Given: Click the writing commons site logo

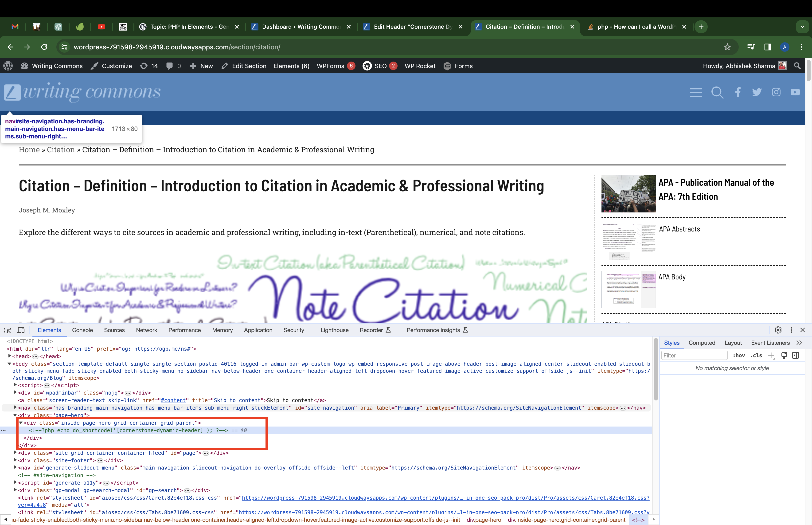Looking at the screenshot, I should coord(82,92).
